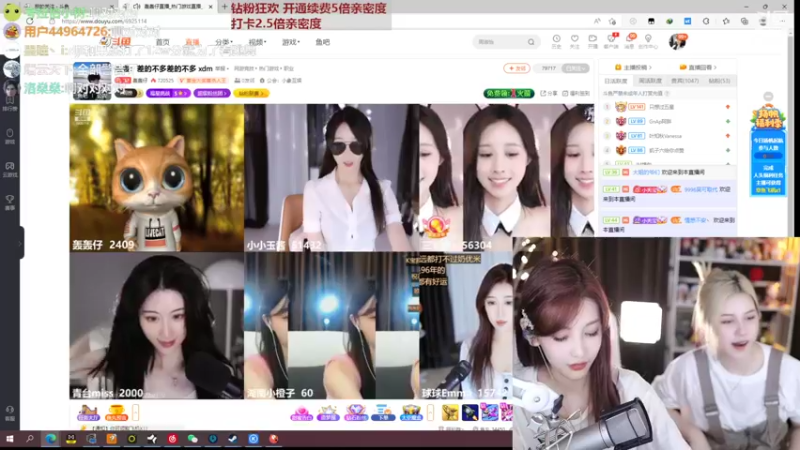Select the diamond fans (53) tab
This screenshot has width=800, height=450.
719,81
